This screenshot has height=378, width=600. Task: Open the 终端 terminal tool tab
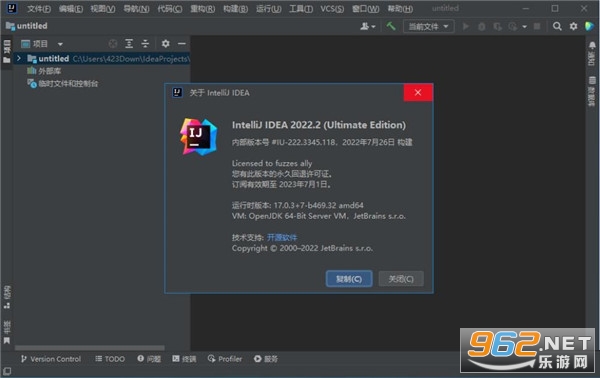tap(184, 359)
